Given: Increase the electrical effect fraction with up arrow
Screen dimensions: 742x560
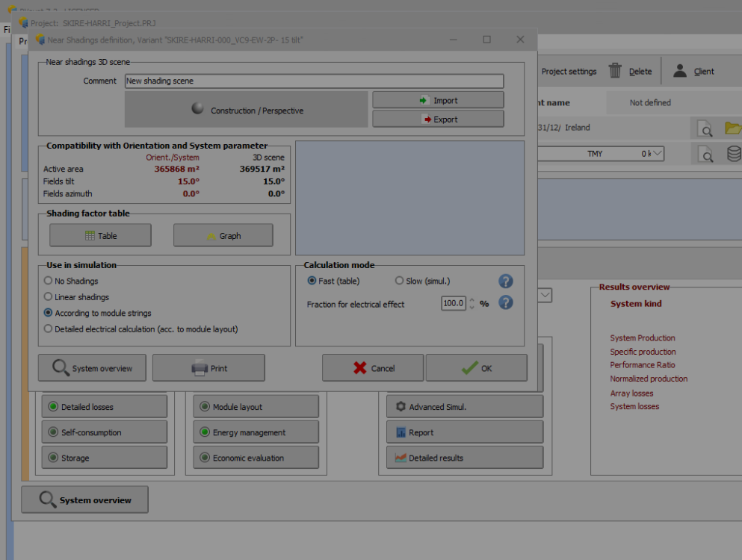Looking at the screenshot, I should click(x=472, y=300).
